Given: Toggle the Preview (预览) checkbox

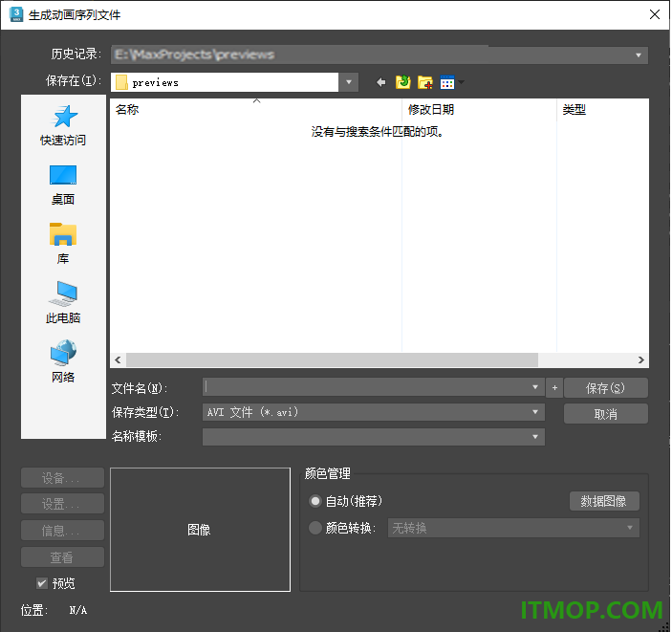Looking at the screenshot, I should coord(41,583).
